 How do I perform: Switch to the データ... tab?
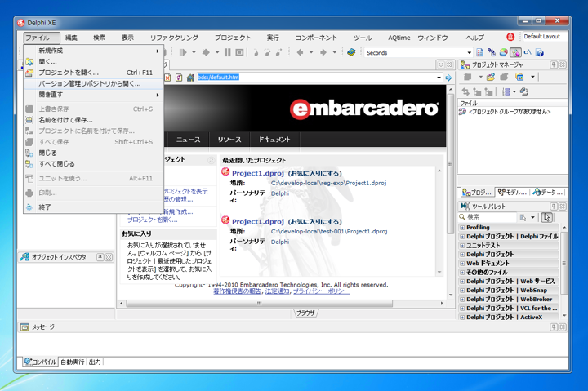[548, 193]
